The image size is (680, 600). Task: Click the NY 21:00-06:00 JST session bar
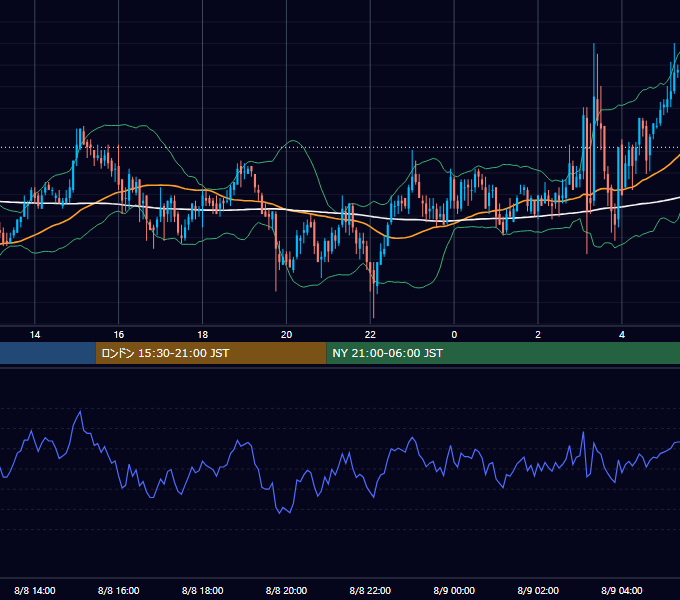pyautogui.click(x=503, y=353)
